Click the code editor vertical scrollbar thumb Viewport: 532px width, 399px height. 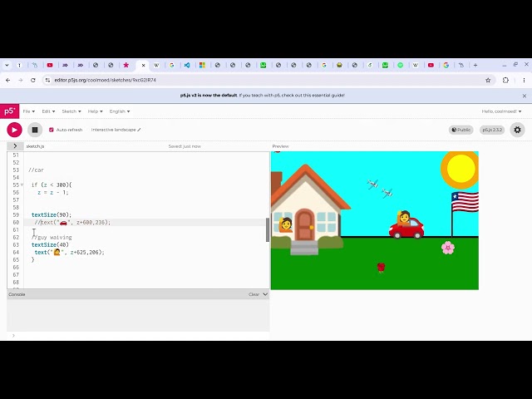tap(268, 229)
